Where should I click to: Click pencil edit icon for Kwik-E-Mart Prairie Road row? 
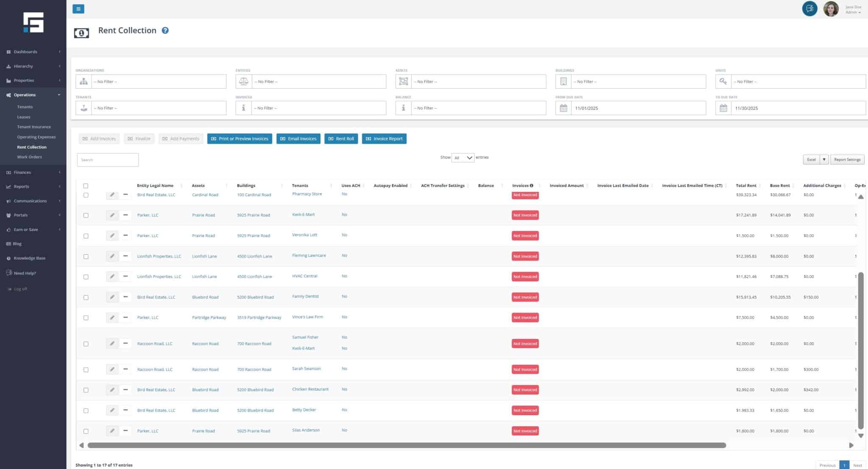112,215
